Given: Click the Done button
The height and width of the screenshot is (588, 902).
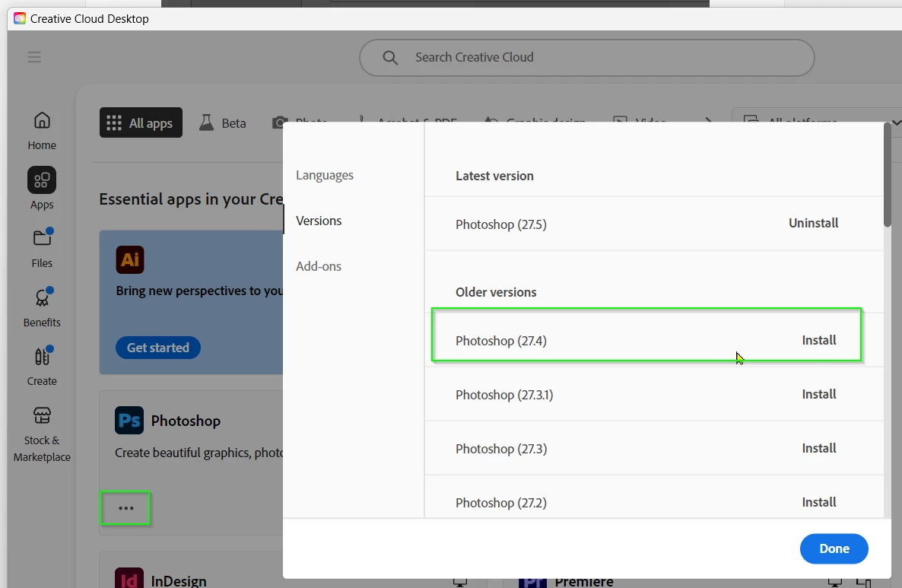Looking at the screenshot, I should click(x=834, y=549).
